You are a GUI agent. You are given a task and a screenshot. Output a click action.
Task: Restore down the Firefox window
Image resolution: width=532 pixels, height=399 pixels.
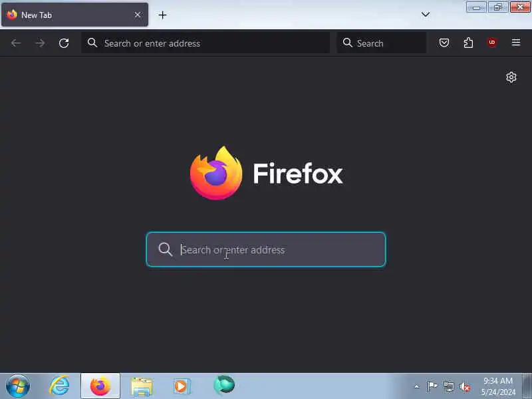point(497,7)
